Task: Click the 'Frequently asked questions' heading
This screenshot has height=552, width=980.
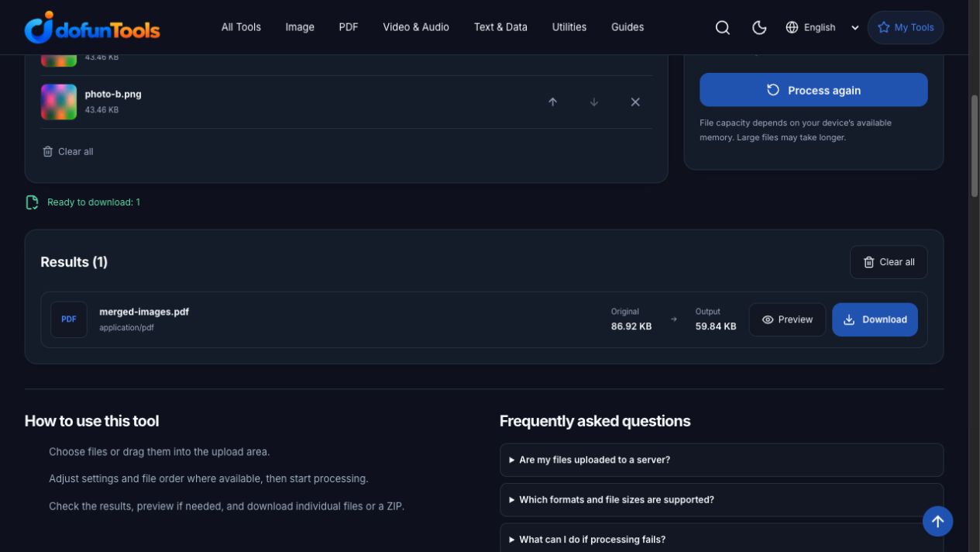Action: coord(595,421)
